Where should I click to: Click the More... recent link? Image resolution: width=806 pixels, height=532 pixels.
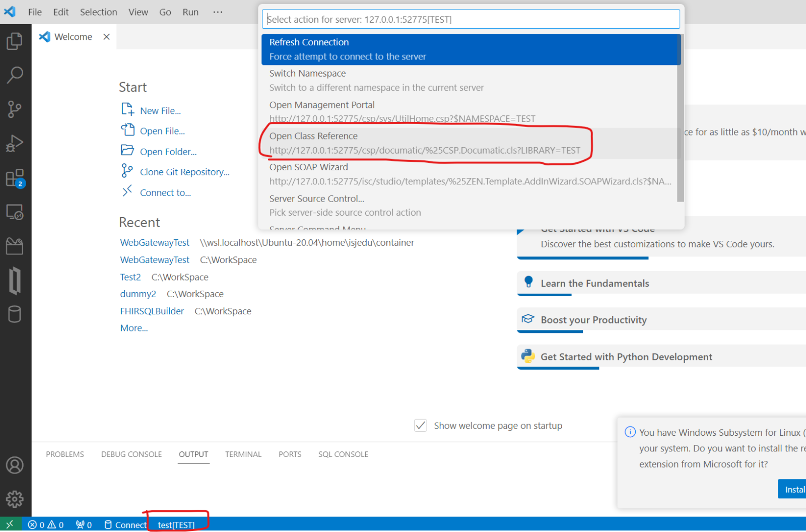134,328
